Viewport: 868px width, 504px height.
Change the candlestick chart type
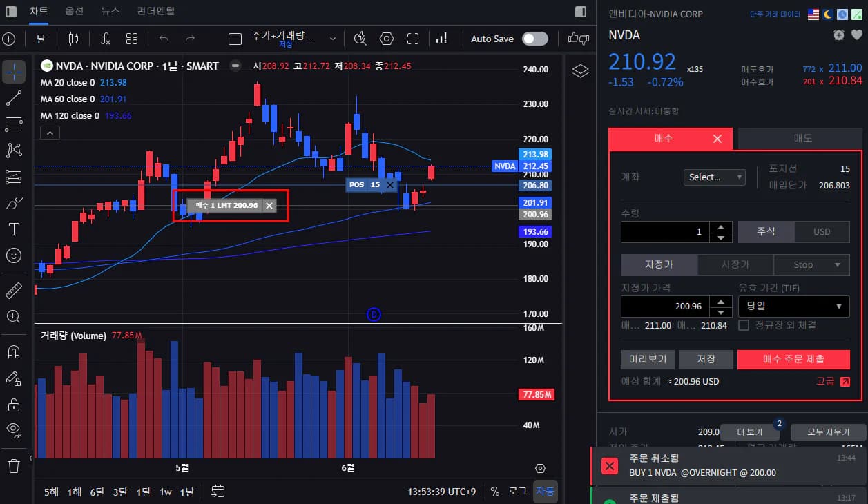click(74, 39)
